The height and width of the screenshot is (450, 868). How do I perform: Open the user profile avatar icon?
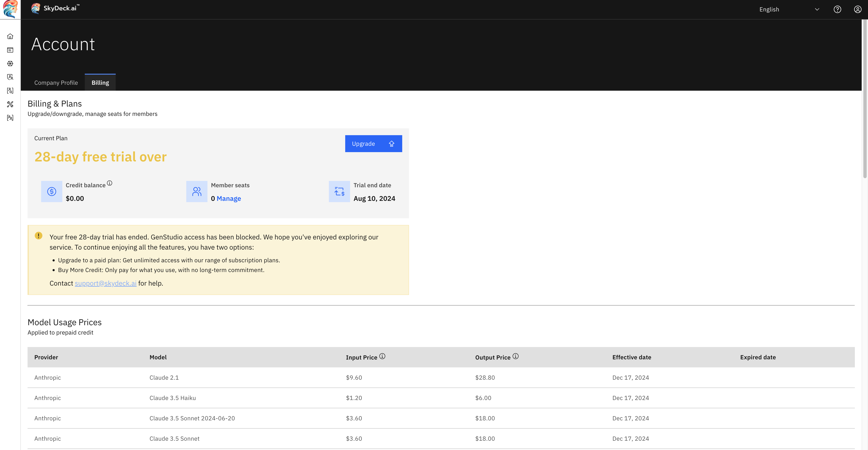858,10
